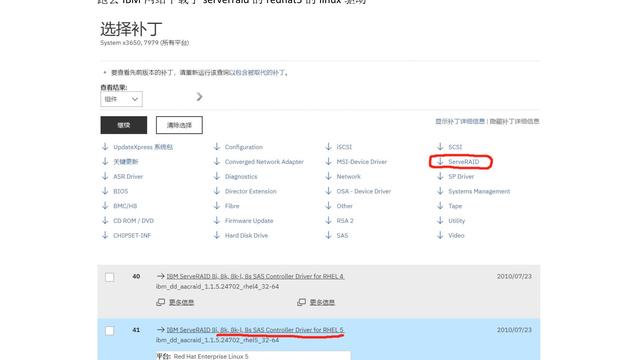Click the arrow icon beside CD ROM / DVD
The width and height of the screenshot is (640, 360).
[105, 220]
